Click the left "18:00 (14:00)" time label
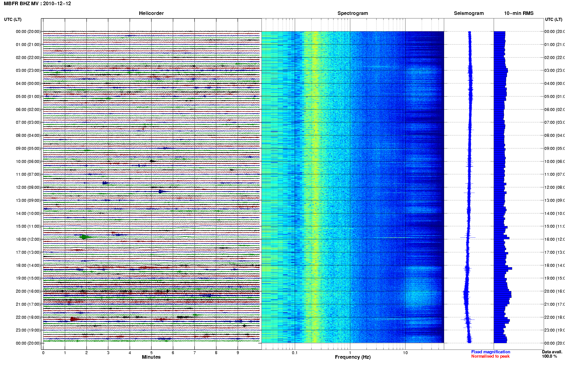588x368 pixels. [28, 266]
